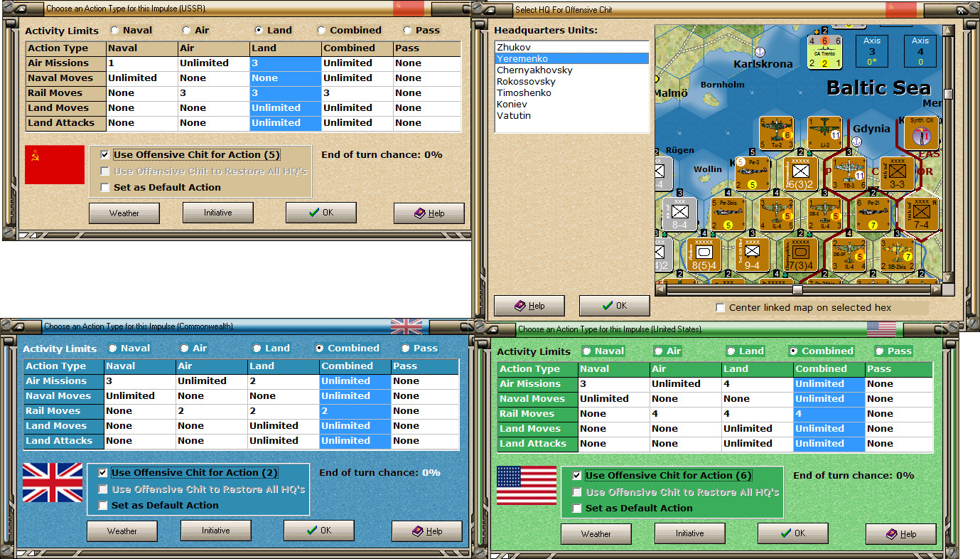Click the Synth. Oil counter
Image resolution: width=980 pixels, height=559 pixels.
point(922,134)
